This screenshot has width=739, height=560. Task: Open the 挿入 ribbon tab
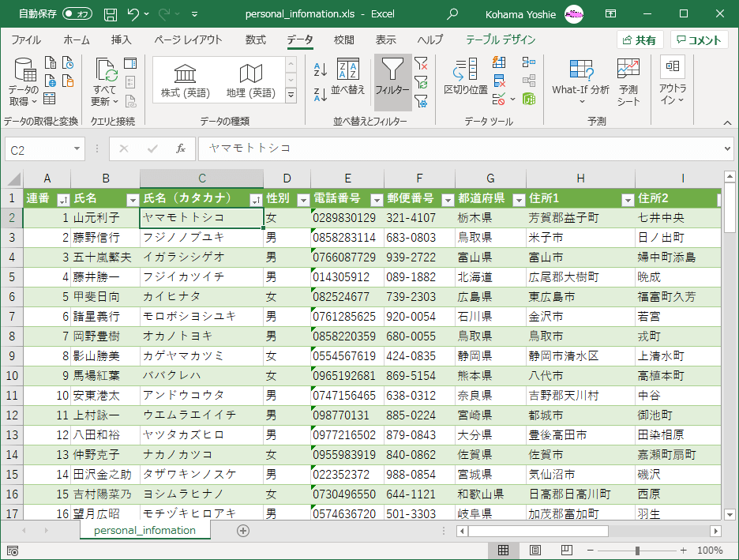[x=121, y=40]
